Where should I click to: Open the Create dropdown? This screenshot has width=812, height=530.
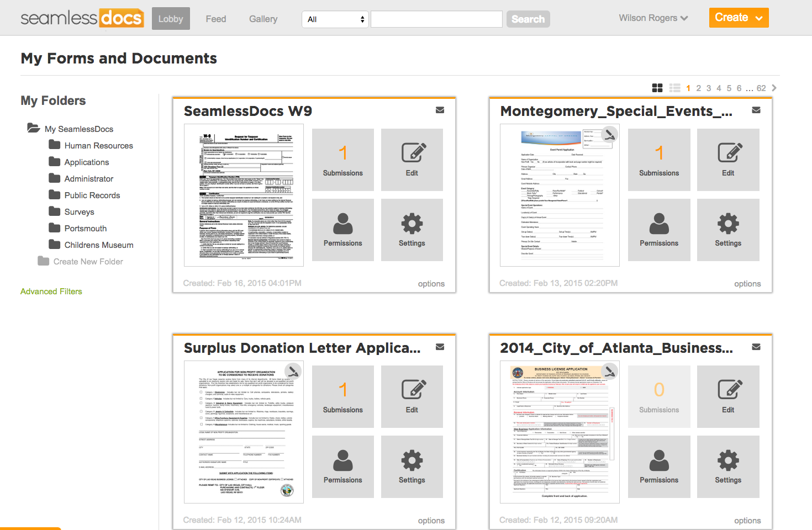click(x=739, y=17)
